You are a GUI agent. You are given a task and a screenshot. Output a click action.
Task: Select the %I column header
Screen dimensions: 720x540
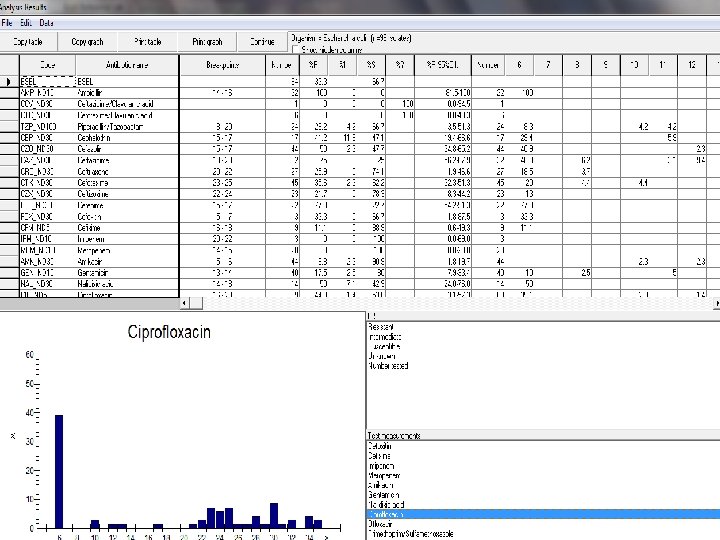pyautogui.click(x=342, y=65)
